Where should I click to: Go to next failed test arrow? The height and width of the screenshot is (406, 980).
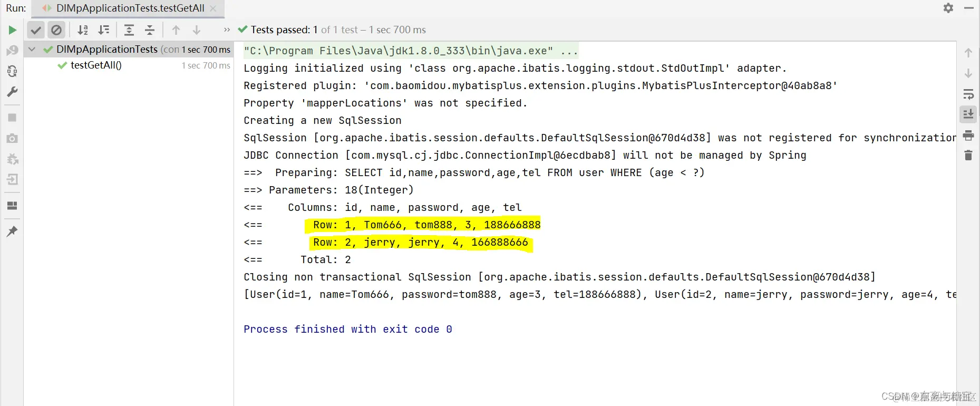(197, 30)
